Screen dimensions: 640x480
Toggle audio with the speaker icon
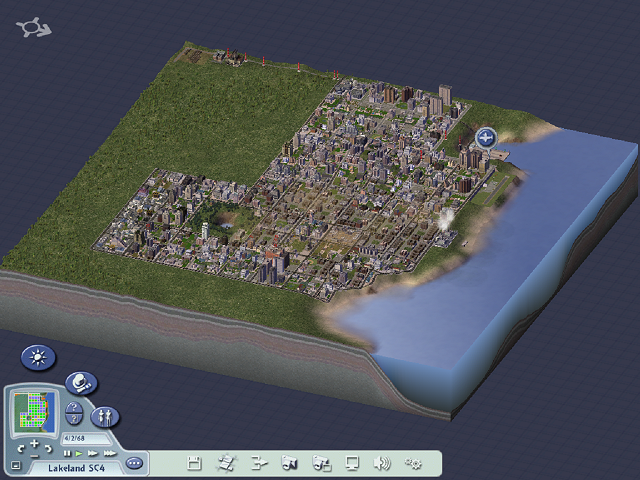[x=382, y=463]
